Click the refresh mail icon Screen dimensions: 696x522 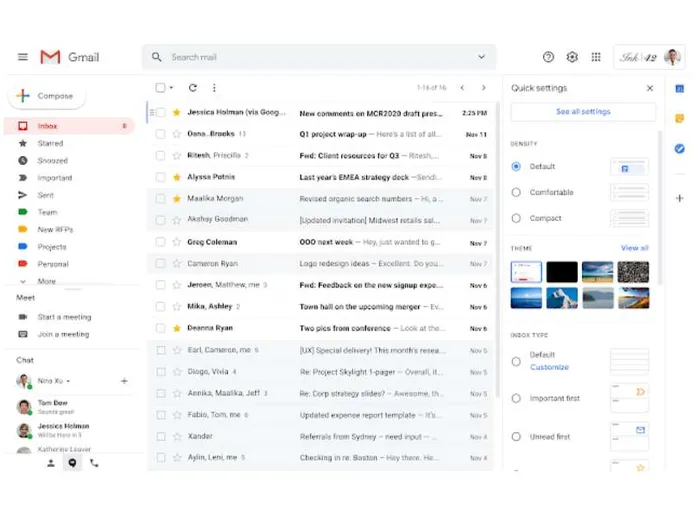[x=193, y=88]
